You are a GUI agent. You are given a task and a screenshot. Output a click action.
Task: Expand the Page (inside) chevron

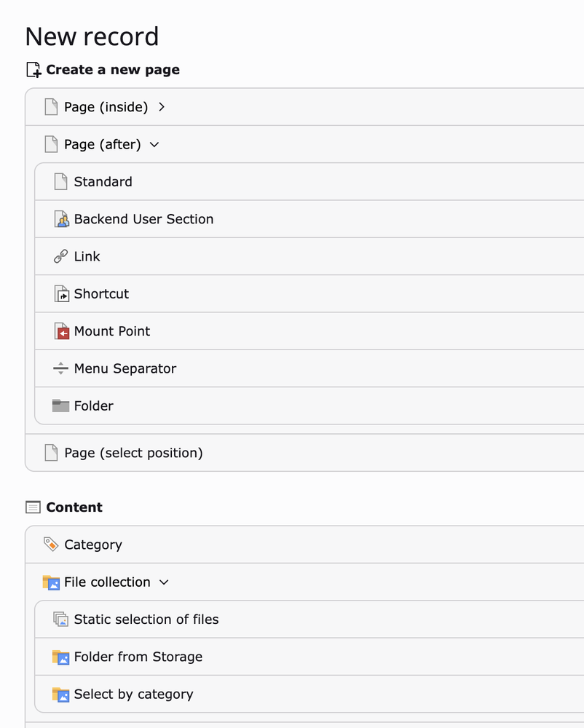(162, 107)
